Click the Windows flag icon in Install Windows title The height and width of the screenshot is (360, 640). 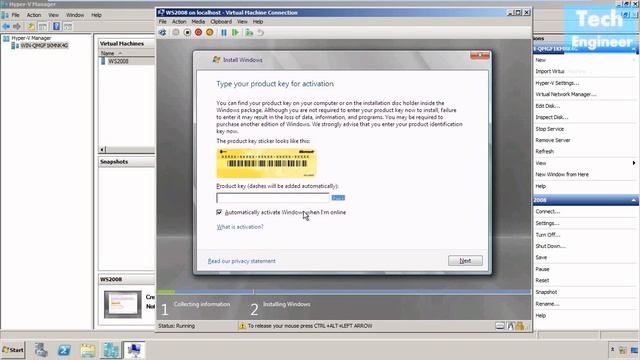(x=216, y=60)
